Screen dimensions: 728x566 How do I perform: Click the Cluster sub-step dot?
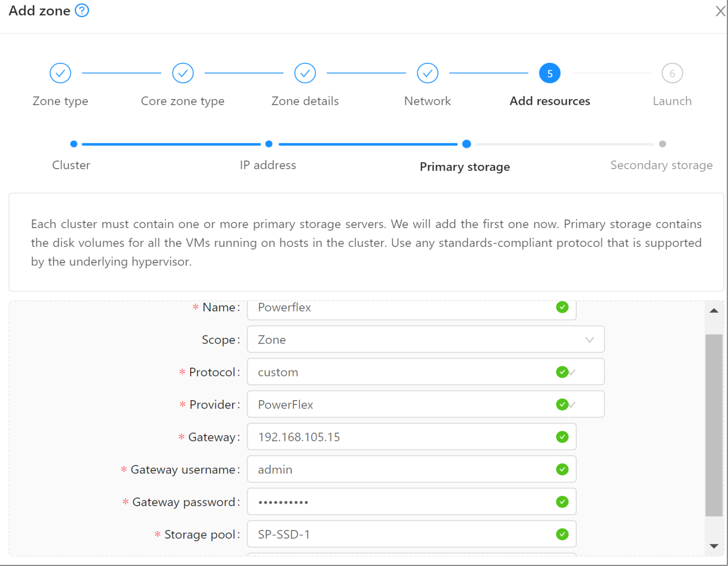point(74,144)
